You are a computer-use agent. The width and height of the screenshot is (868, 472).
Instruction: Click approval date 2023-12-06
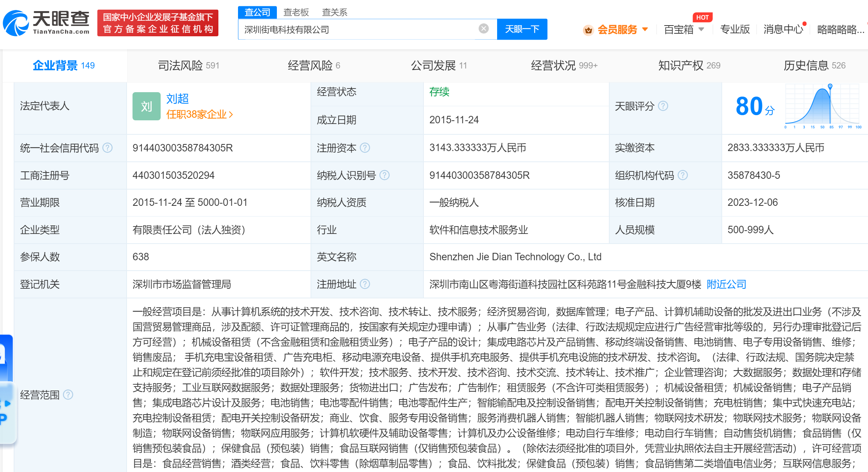pyautogui.click(x=753, y=202)
